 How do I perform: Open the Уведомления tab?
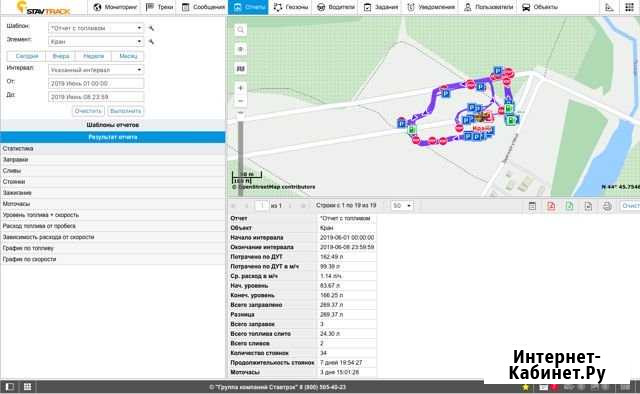(431, 7)
